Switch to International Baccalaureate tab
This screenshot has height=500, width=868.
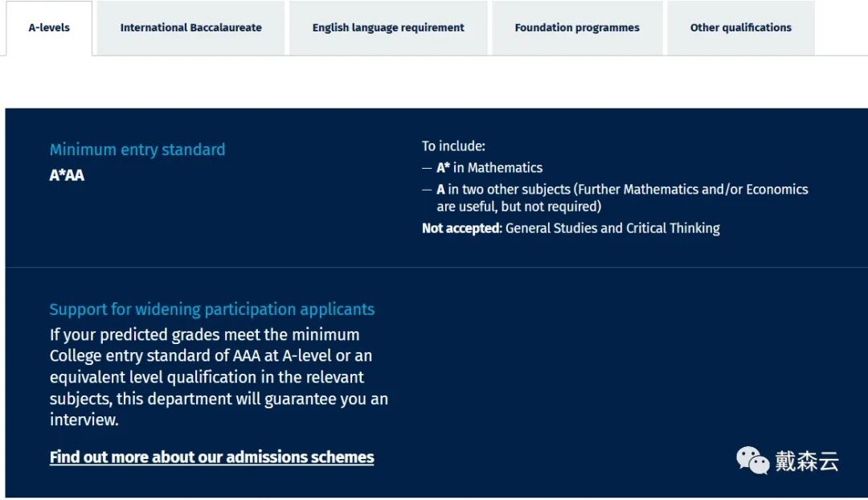(190, 27)
